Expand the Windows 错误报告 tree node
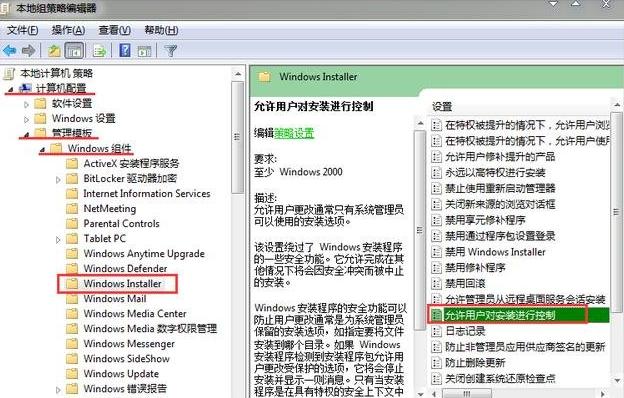This screenshot has height=398, width=624. tap(58, 390)
